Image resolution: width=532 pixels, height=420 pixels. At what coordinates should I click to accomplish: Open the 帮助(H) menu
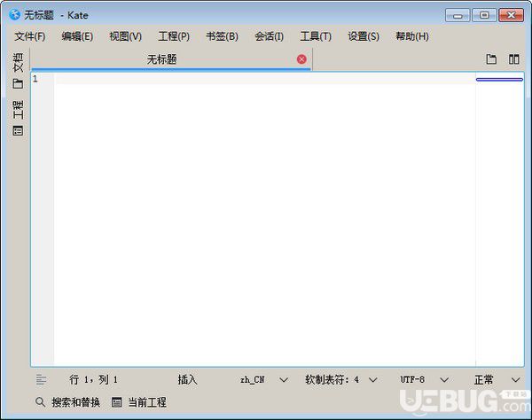coord(412,36)
